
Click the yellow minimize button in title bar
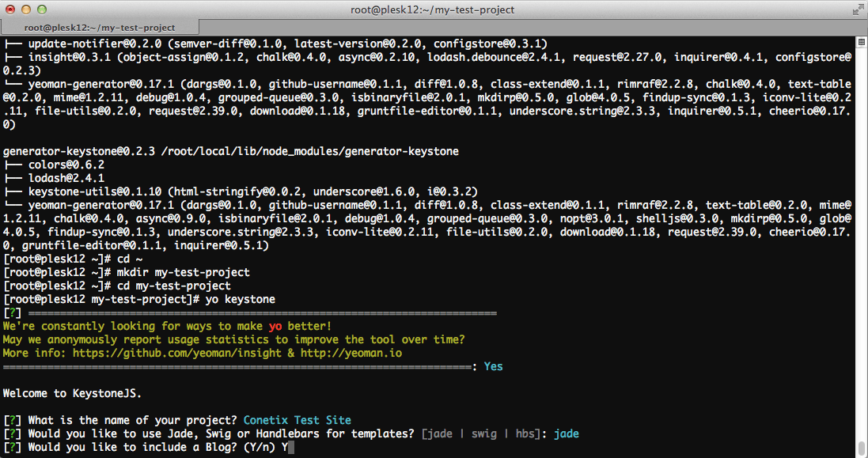point(26,9)
